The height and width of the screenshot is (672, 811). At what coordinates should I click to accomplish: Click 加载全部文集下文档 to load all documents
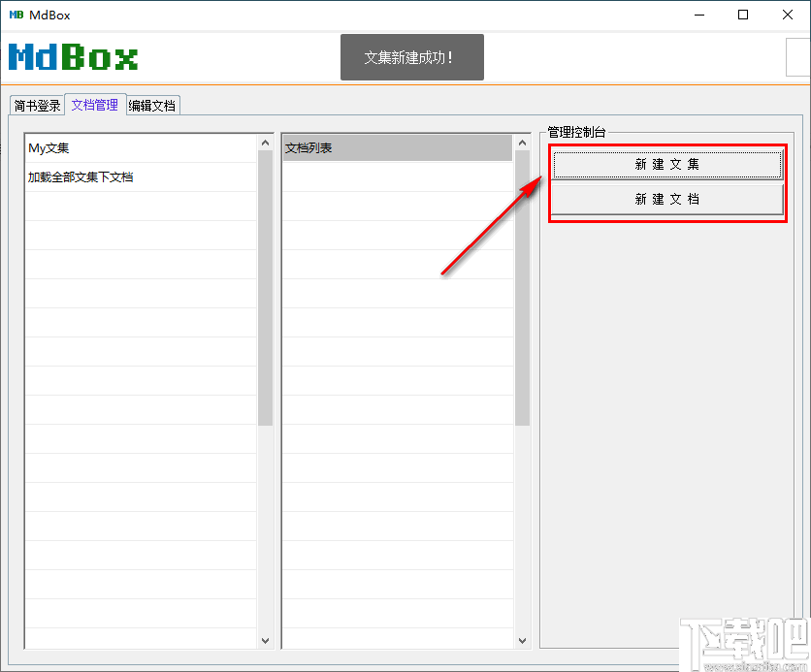76,177
